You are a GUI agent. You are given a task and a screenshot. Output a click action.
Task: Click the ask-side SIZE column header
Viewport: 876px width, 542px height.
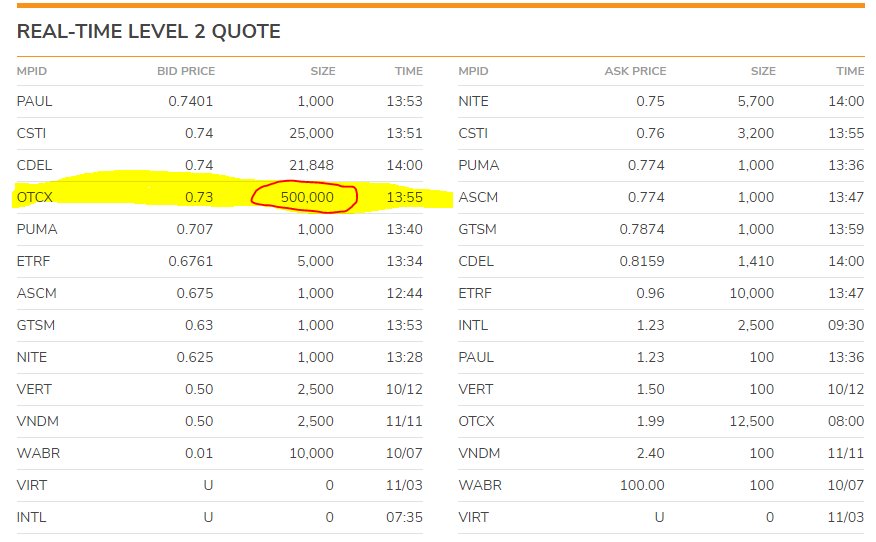tap(763, 71)
